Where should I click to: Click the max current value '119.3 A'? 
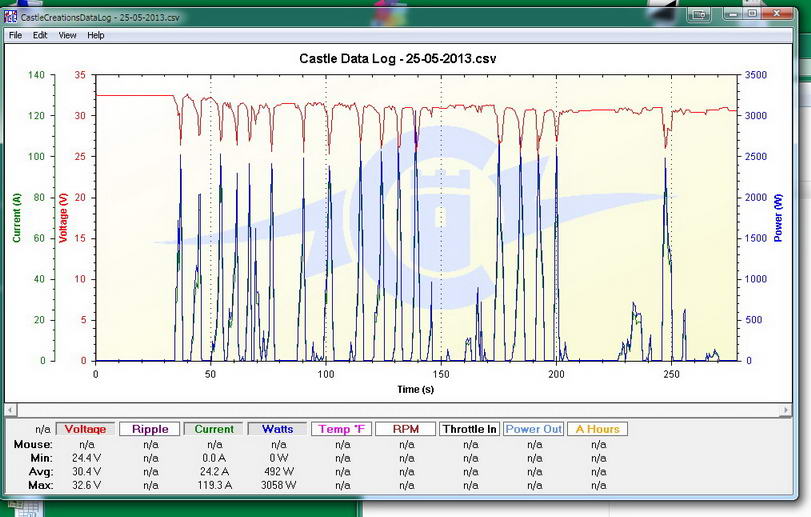pos(215,485)
